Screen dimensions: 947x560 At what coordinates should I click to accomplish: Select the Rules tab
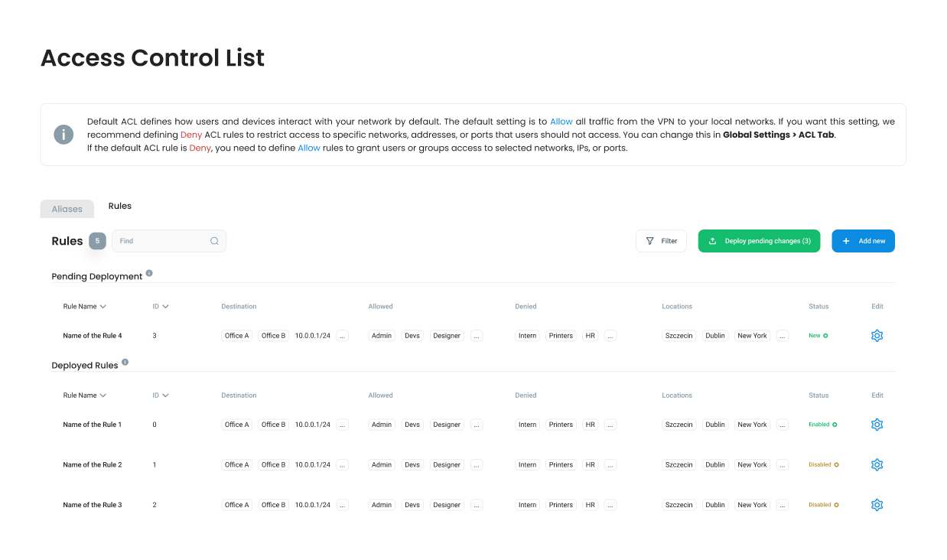[120, 206]
